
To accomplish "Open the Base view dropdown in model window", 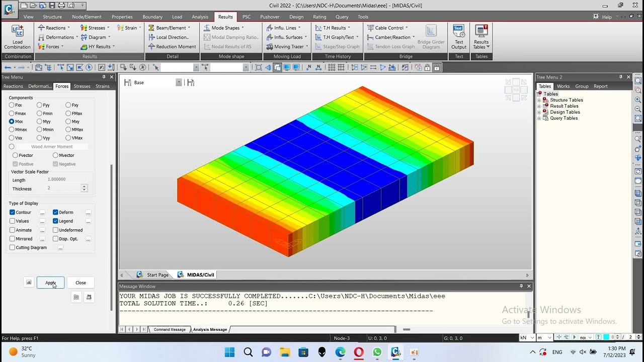I will pyautogui.click(x=179, y=82).
